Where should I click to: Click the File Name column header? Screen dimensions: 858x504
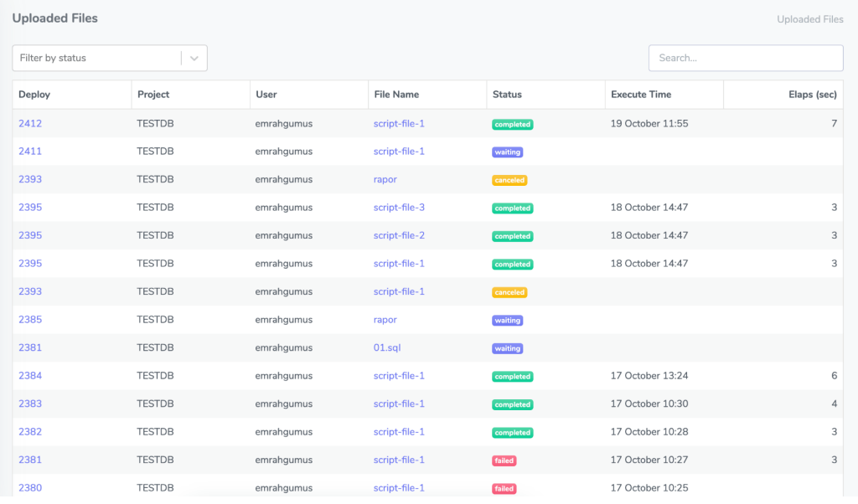point(396,95)
